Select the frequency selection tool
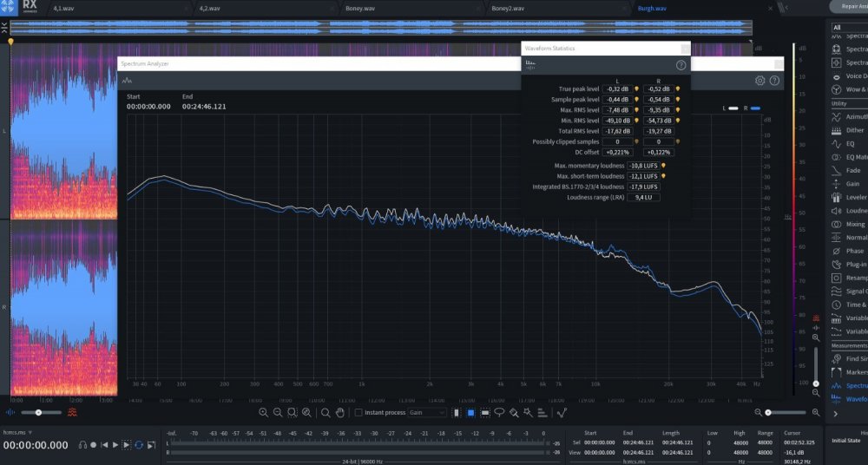The height and width of the screenshot is (465, 868). tap(485, 412)
